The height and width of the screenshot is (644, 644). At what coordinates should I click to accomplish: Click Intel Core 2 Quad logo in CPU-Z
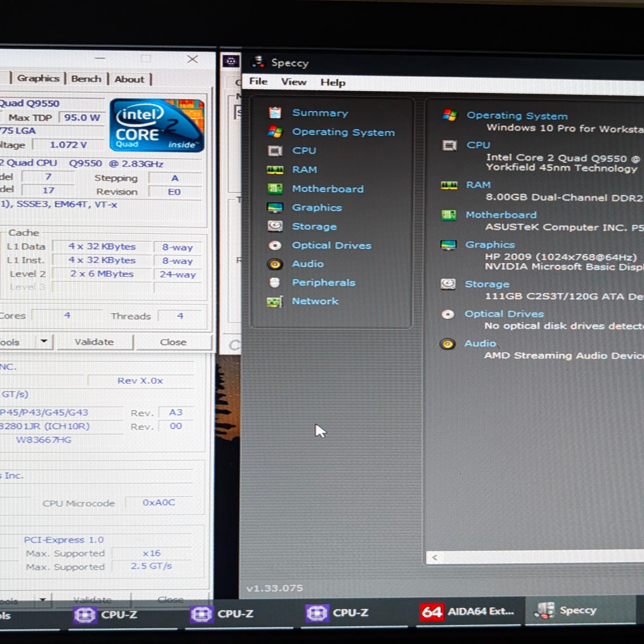[157, 125]
